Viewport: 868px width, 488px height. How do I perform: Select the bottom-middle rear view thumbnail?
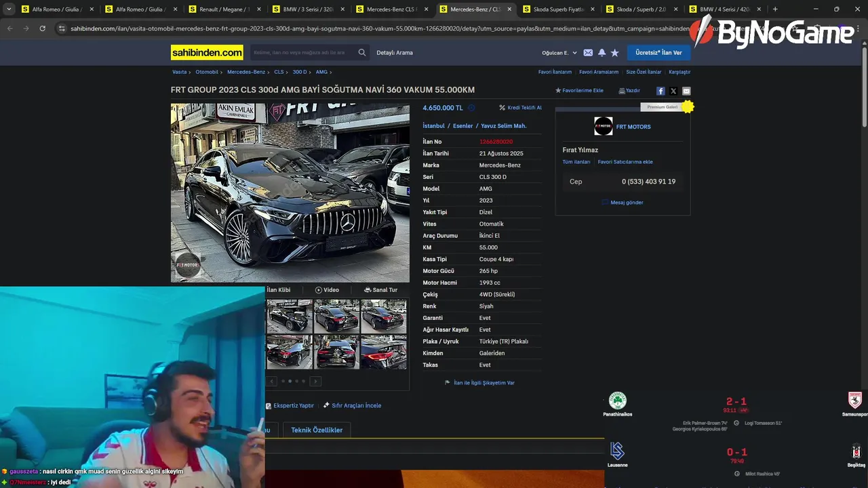click(336, 352)
